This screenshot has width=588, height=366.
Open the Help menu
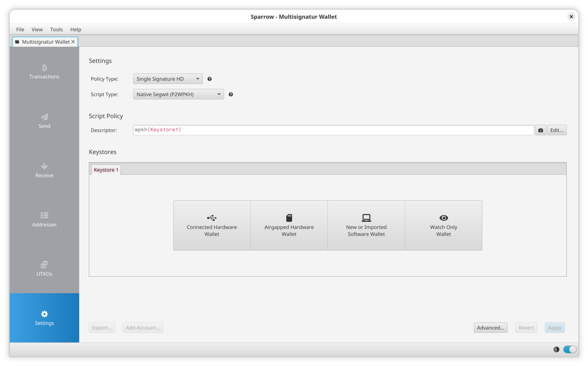(x=76, y=29)
